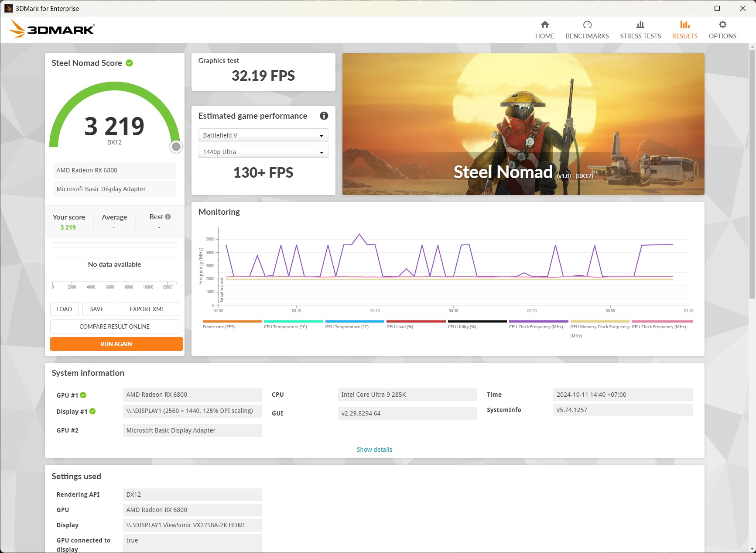Click Compare Result Online

(x=114, y=326)
